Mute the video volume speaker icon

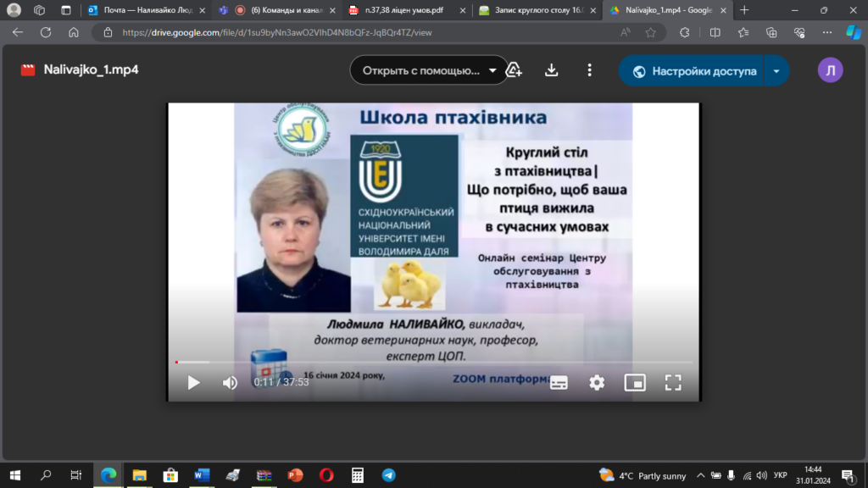pos(230,383)
